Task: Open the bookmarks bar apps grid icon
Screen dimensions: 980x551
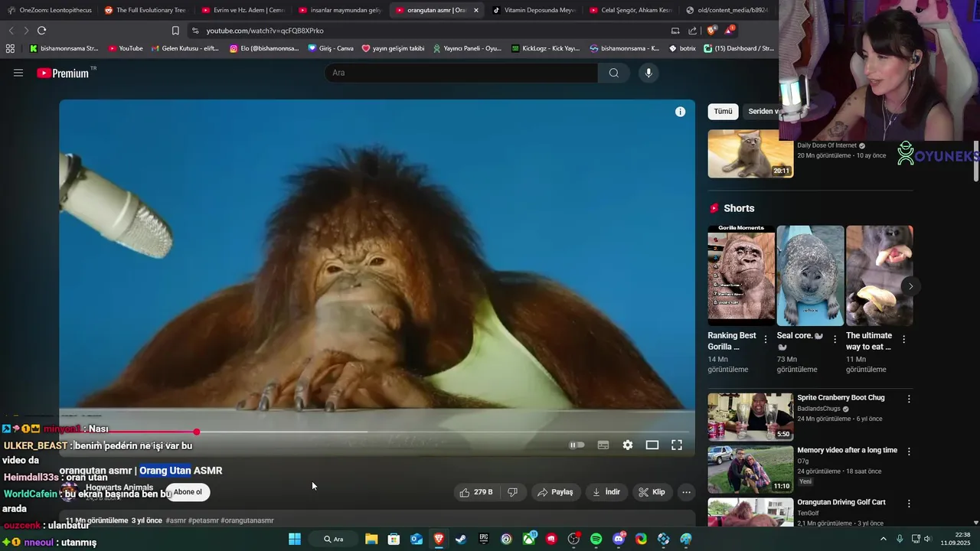Action: click(x=10, y=48)
